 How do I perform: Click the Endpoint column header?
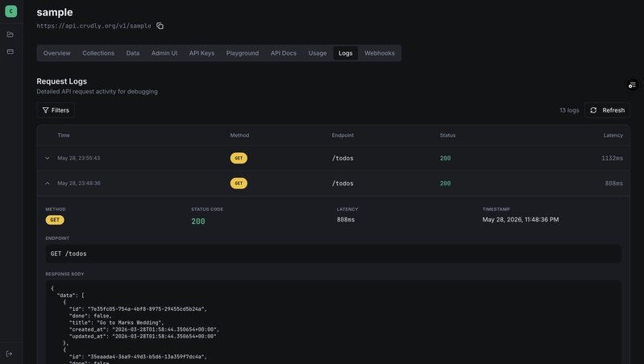(343, 135)
